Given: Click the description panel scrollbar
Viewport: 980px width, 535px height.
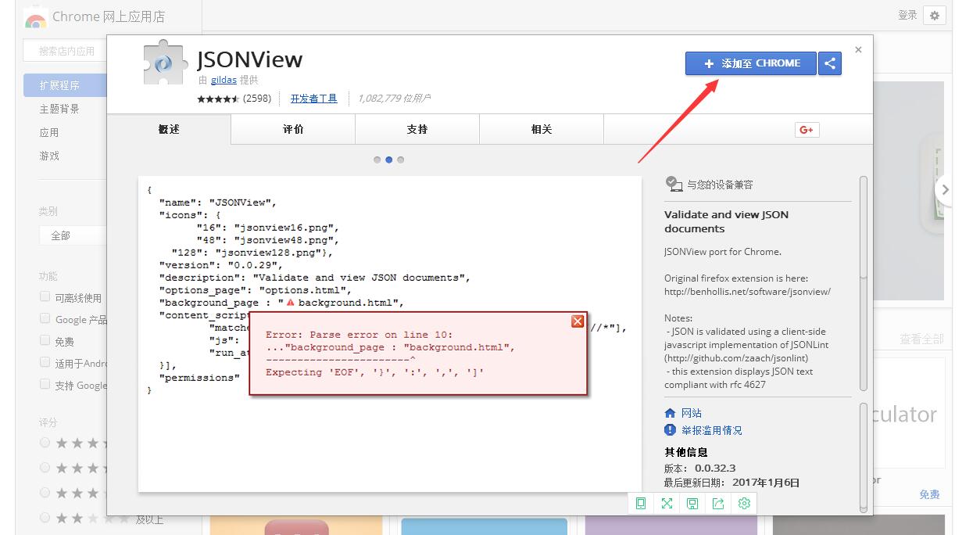Looking at the screenshot, I should click(864, 283).
